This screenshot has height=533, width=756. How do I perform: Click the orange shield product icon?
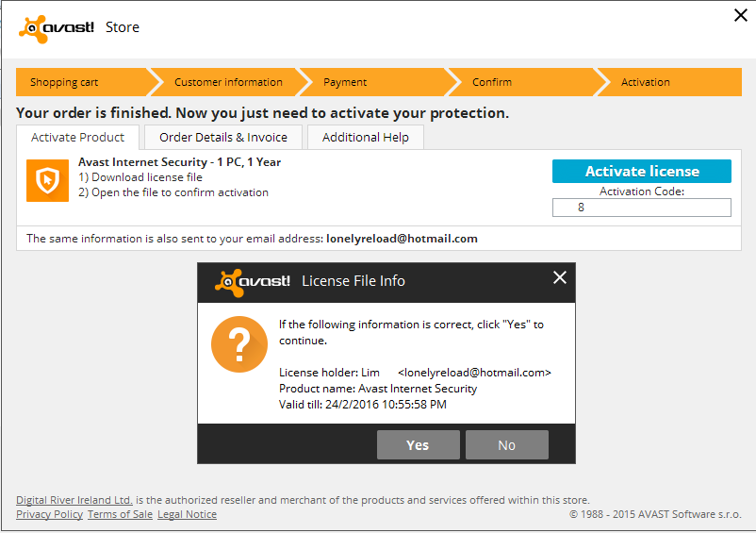(x=47, y=180)
